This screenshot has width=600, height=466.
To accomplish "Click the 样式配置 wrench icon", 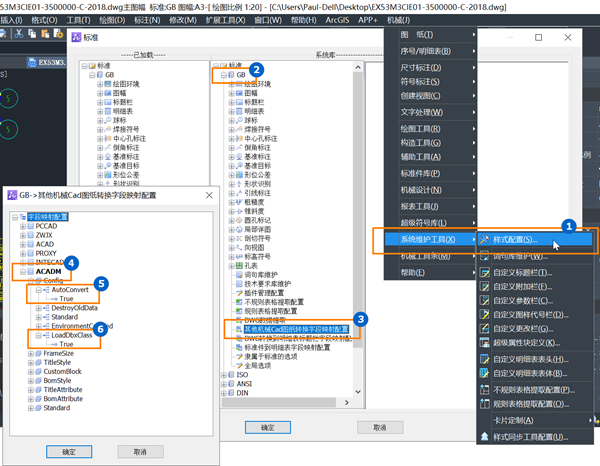I will 484,240.
